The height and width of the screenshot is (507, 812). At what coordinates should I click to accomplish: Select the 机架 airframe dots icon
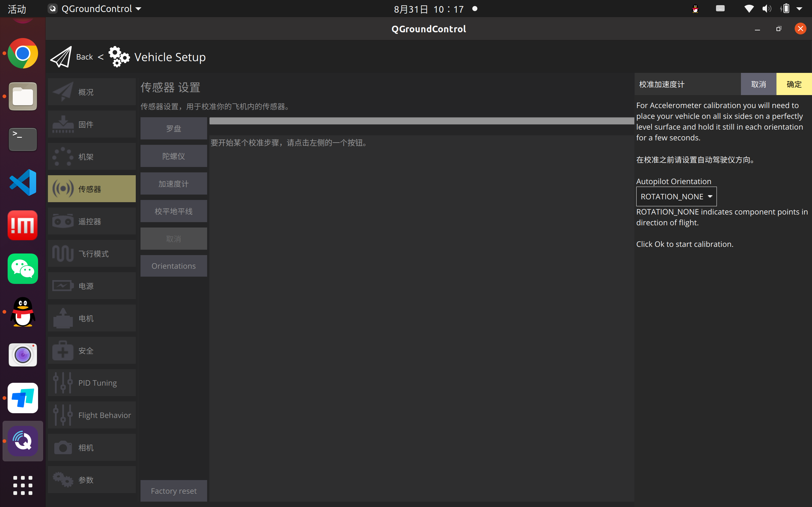pyautogui.click(x=63, y=157)
